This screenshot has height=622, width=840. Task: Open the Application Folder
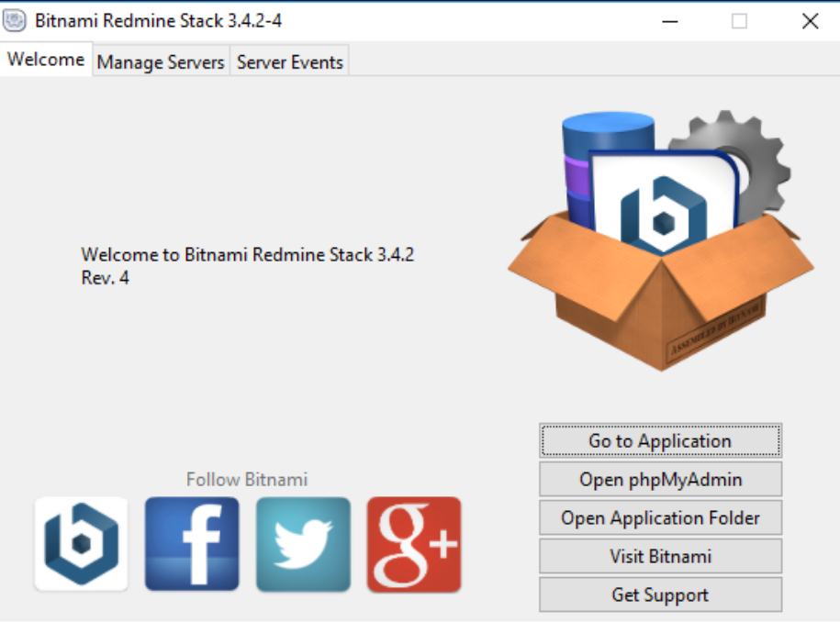660,517
